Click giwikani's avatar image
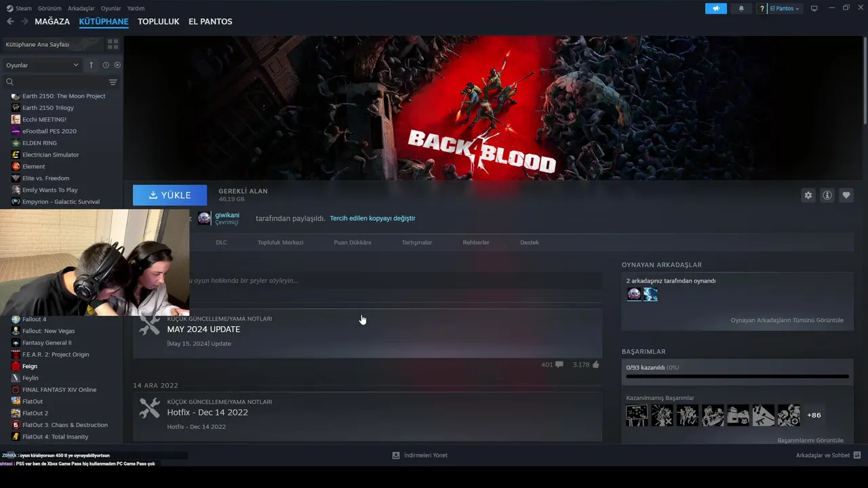The width and height of the screenshot is (868, 488). [204, 218]
